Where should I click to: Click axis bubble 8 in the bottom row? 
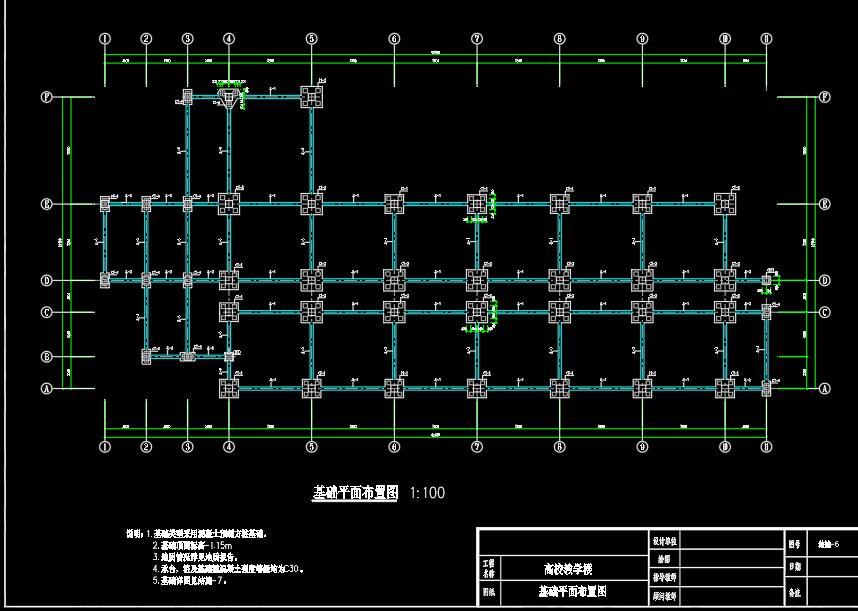coord(559,447)
